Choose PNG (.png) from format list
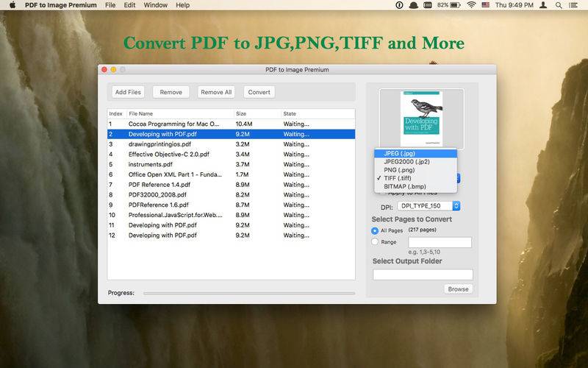588x368 pixels. click(x=415, y=170)
